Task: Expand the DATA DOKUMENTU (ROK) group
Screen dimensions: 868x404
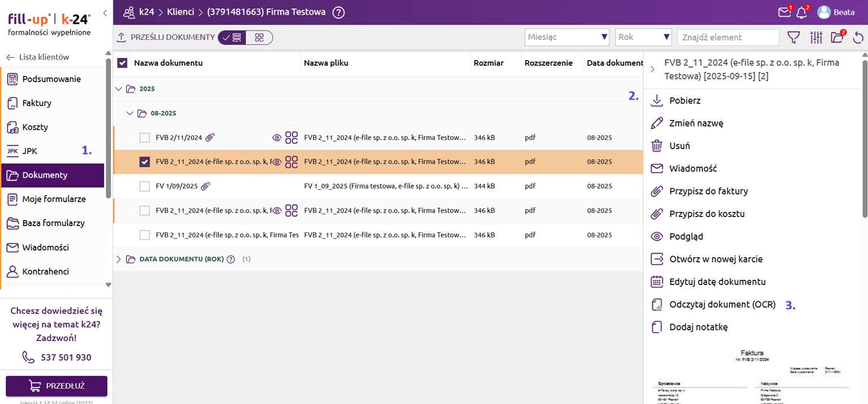Action: (118, 260)
